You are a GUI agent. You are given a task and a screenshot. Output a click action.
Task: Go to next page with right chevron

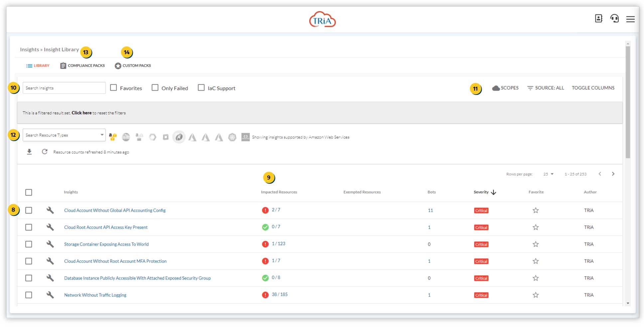pyautogui.click(x=613, y=174)
